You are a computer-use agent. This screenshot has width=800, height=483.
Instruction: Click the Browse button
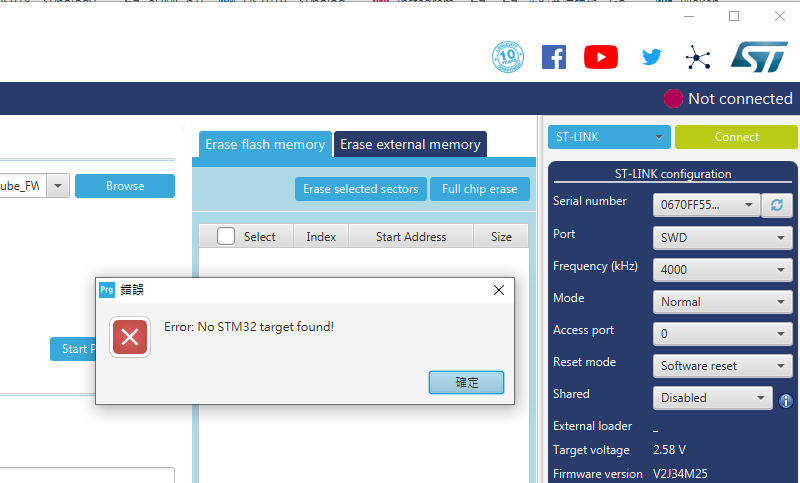coord(125,186)
